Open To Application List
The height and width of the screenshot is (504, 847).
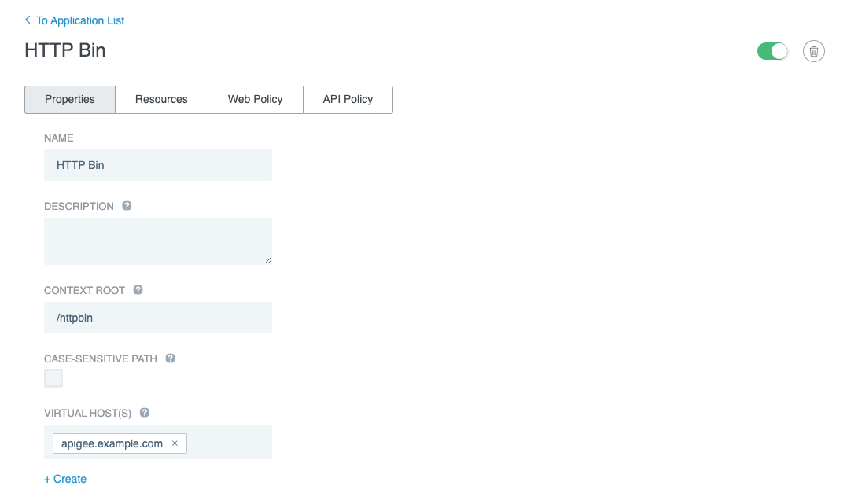(79, 20)
